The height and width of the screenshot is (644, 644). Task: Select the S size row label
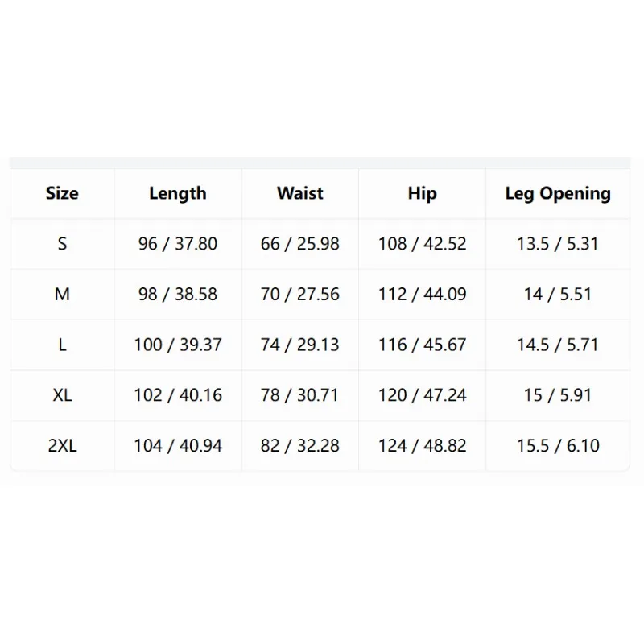[62, 244]
